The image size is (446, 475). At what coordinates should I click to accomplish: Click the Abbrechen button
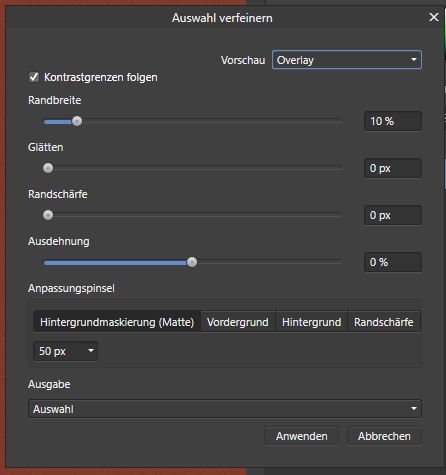384,436
